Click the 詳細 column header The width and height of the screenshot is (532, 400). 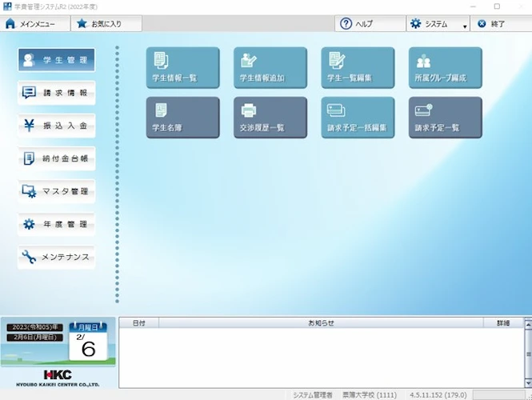pyautogui.click(x=503, y=323)
